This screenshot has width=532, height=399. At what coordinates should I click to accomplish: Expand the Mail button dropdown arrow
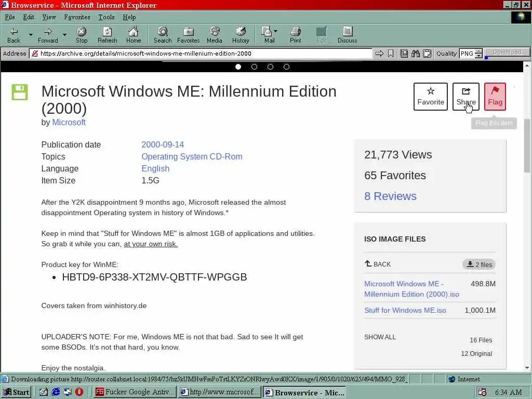(x=275, y=31)
